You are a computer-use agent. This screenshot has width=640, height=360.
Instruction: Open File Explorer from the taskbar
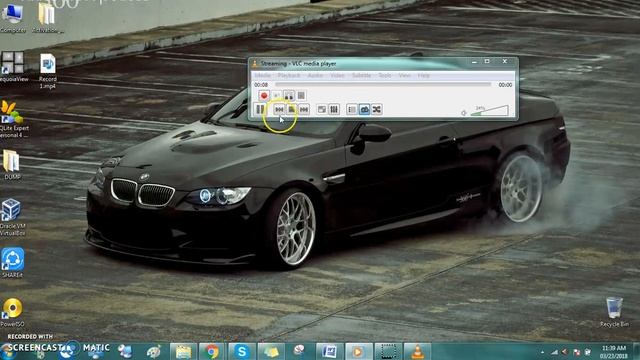pyautogui.click(x=183, y=351)
